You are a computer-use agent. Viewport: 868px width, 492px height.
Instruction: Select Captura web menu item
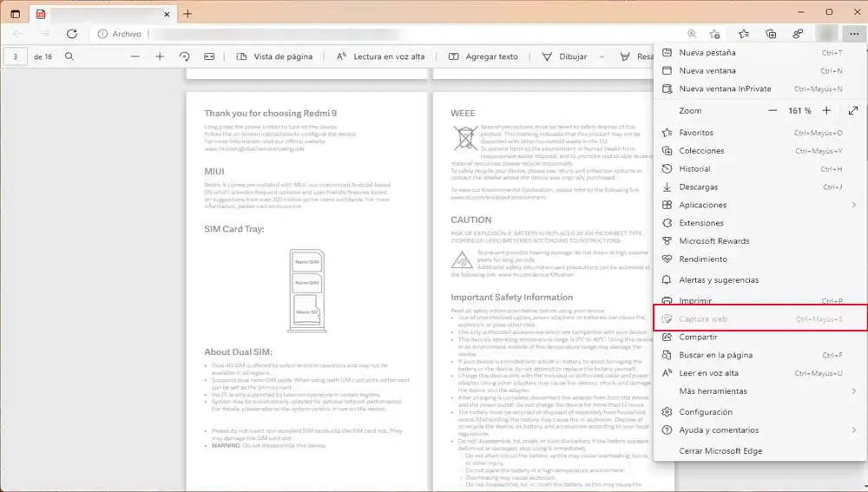pos(760,318)
